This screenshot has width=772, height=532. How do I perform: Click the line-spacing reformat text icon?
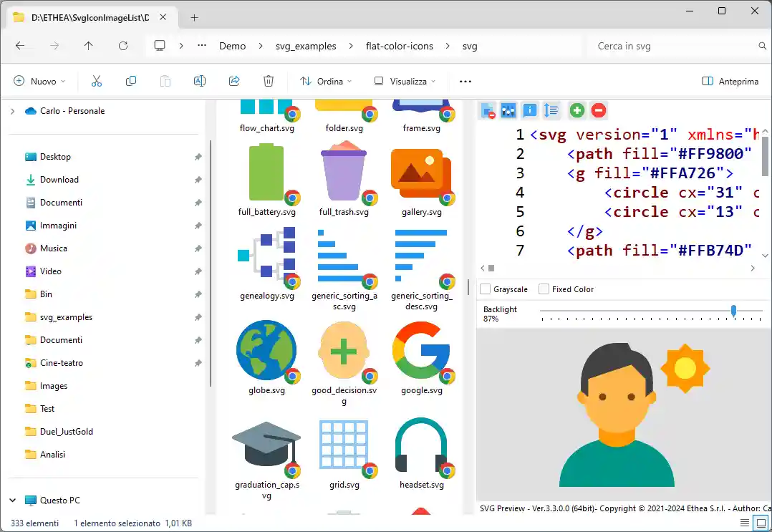click(x=551, y=110)
